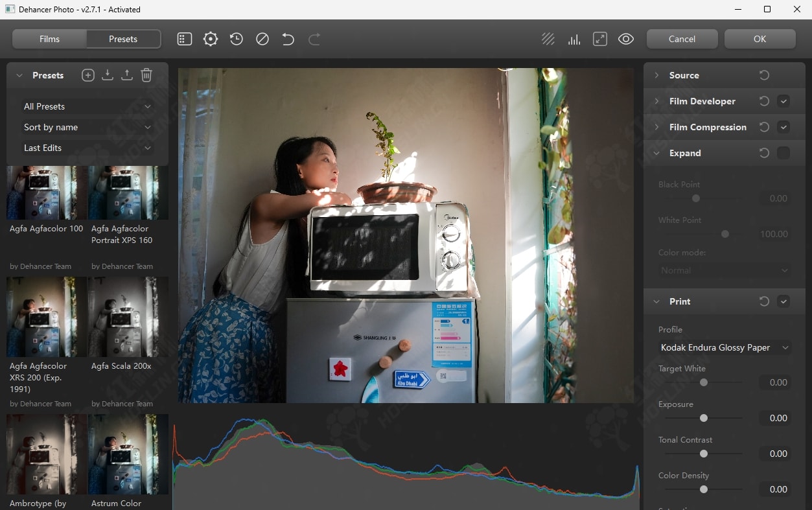This screenshot has height=510, width=812.
Task: Open the preset list layout icon
Action: pos(185,39)
